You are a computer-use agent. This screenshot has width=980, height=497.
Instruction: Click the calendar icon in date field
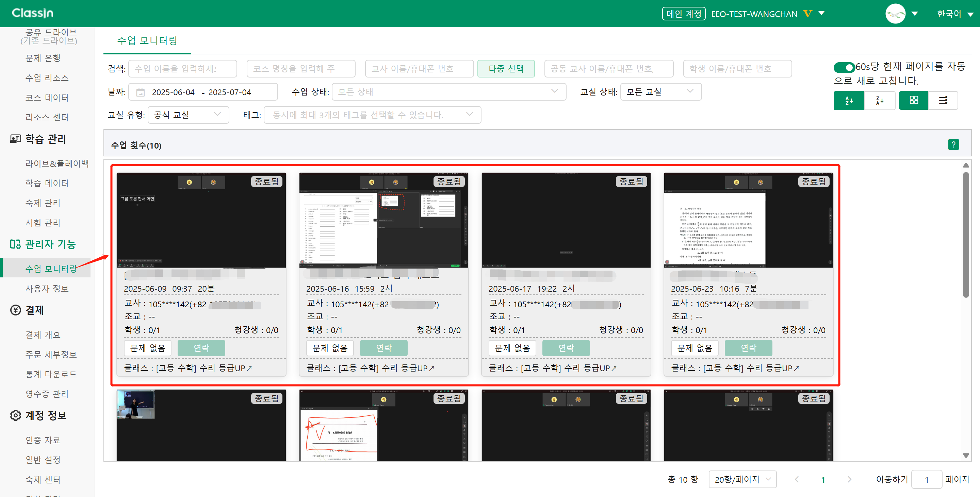(x=141, y=92)
